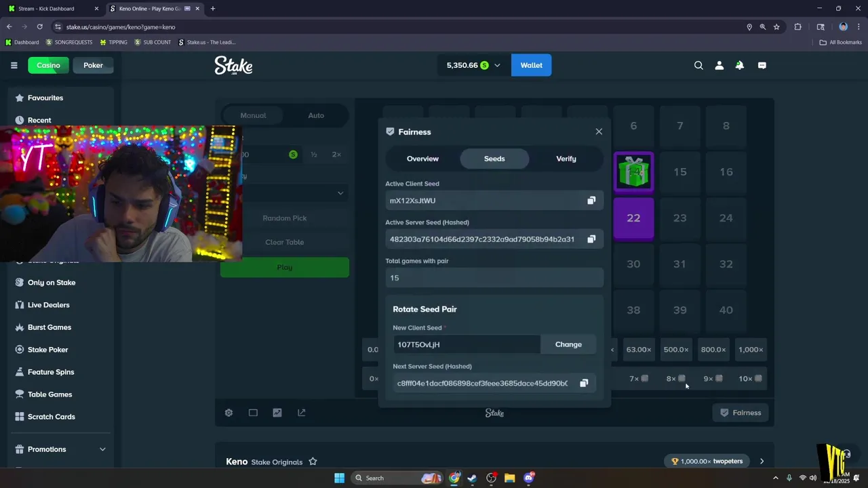The height and width of the screenshot is (488, 868).
Task: Copy the Active Server Seed hash
Action: [591, 239]
